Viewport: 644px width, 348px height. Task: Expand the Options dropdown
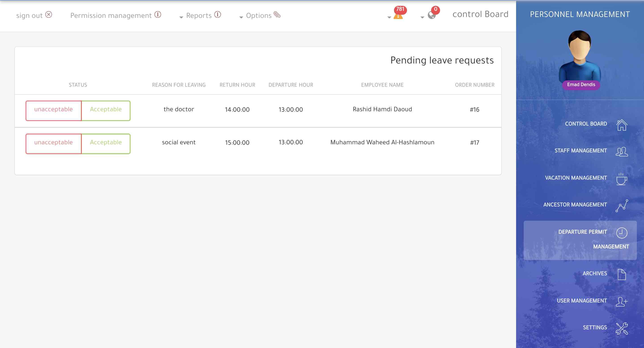pos(259,15)
